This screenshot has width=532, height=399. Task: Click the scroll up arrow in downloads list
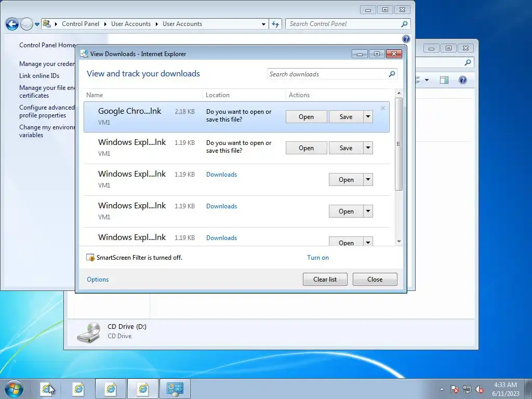click(x=399, y=93)
